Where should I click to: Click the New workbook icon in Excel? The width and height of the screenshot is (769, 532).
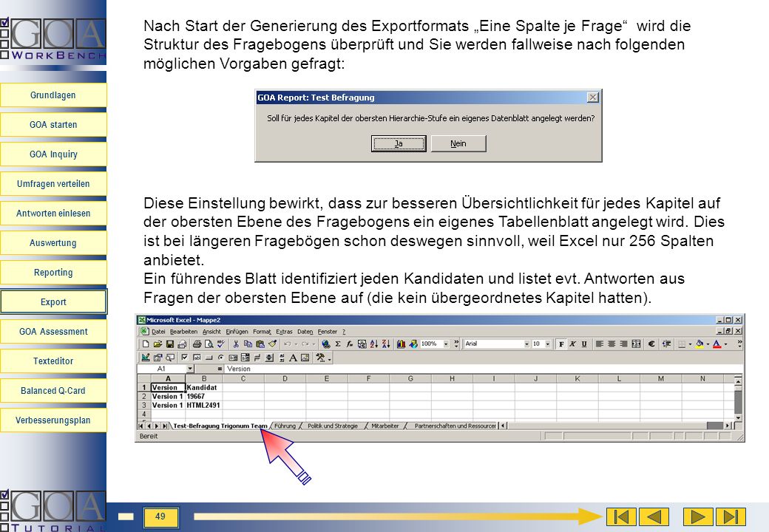tap(146, 344)
